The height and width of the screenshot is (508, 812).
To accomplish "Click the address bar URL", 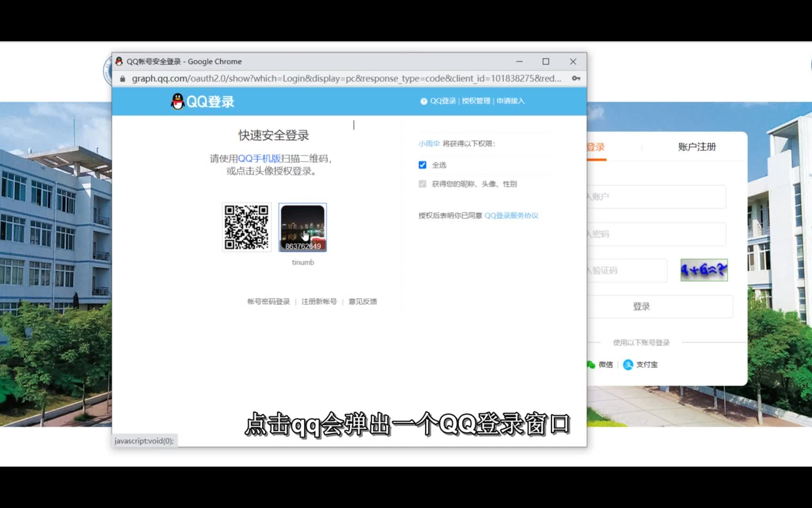I will 346,79.
